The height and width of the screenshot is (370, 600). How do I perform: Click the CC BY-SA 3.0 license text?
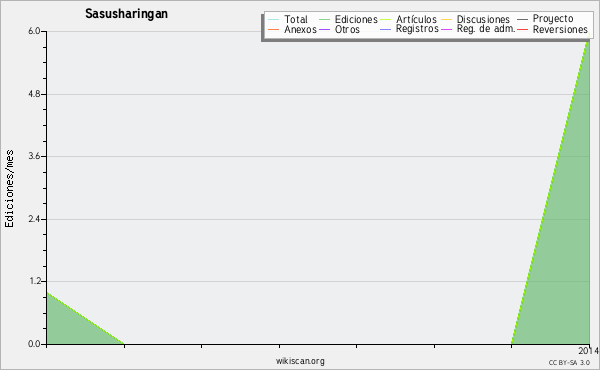tap(569, 362)
